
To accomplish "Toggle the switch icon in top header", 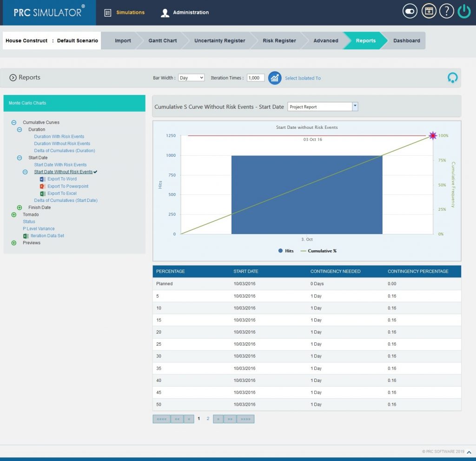I will [410, 12].
